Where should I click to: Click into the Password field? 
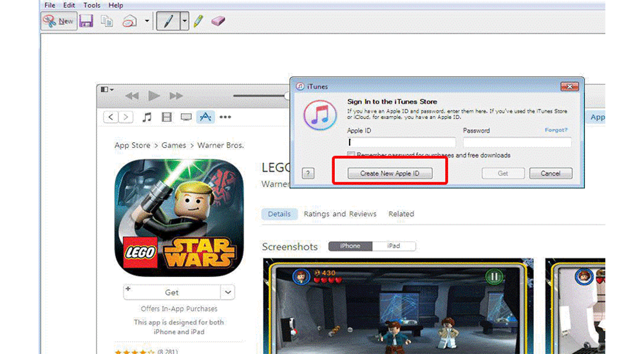517,142
